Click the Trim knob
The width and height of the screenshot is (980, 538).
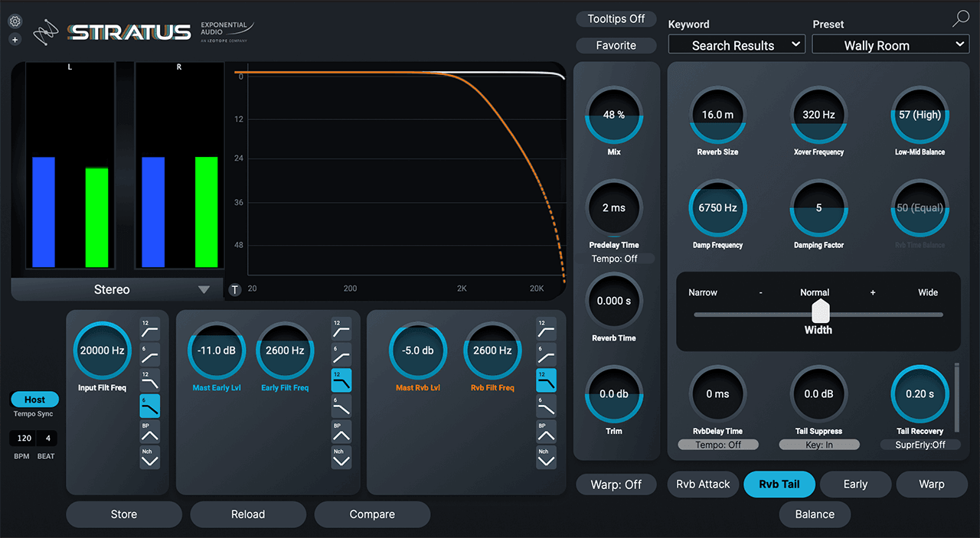pyautogui.click(x=614, y=394)
